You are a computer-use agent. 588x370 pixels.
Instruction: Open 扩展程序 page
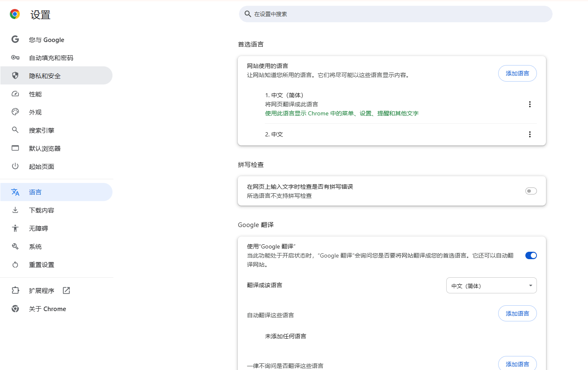tap(56, 290)
